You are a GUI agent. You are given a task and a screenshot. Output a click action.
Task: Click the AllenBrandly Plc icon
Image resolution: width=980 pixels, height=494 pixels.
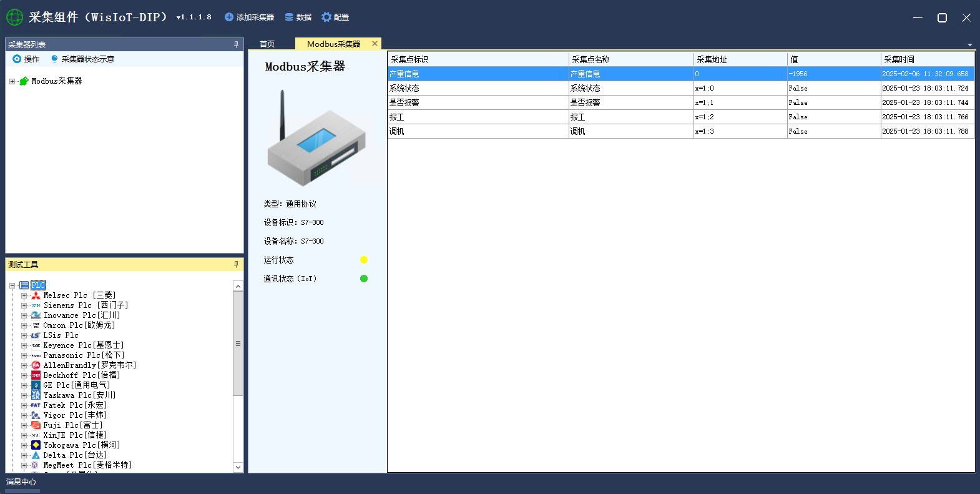coord(36,365)
